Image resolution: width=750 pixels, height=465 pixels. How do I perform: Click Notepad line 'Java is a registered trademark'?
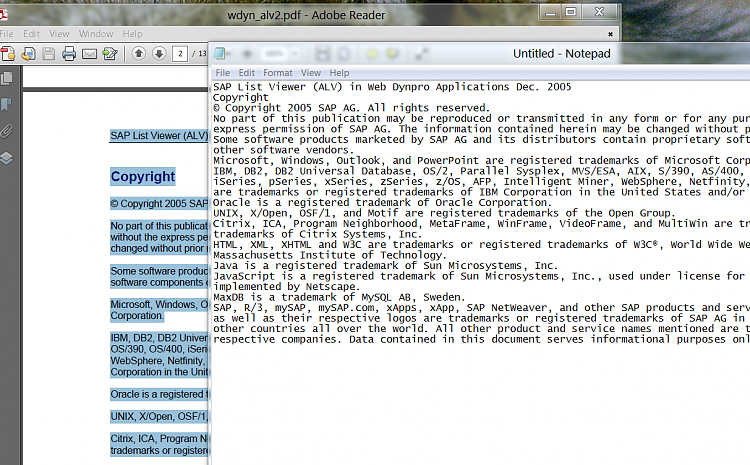click(x=386, y=266)
